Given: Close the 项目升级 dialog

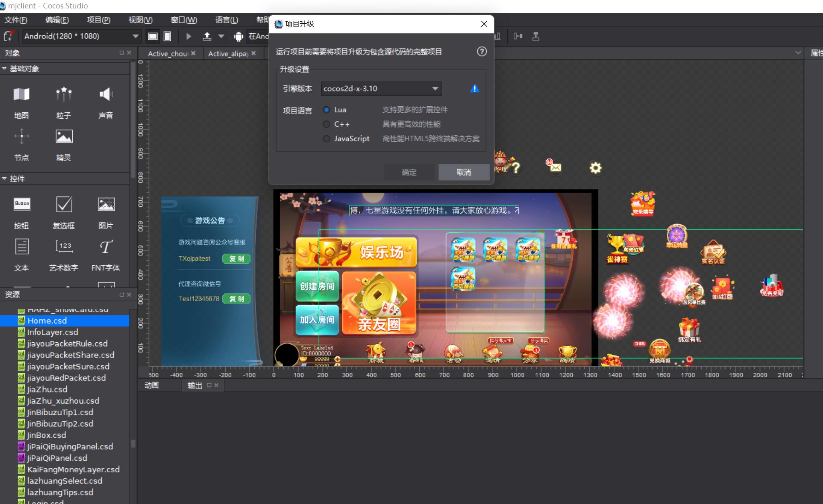Looking at the screenshot, I should coord(484,24).
